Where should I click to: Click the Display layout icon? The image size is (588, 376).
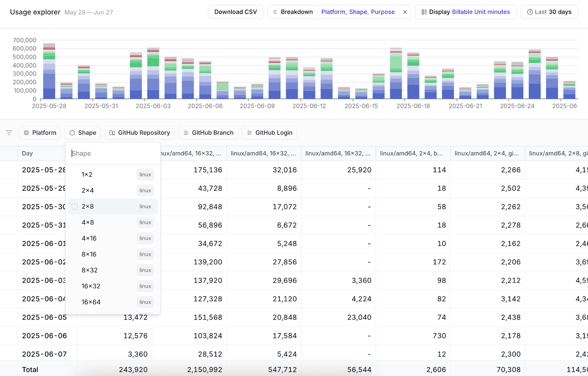[x=423, y=12]
